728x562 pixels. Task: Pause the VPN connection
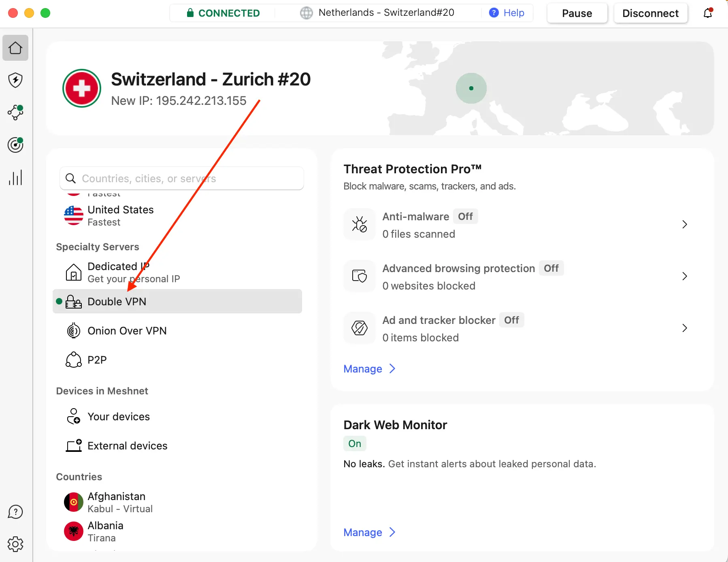click(x=577, y=13)
